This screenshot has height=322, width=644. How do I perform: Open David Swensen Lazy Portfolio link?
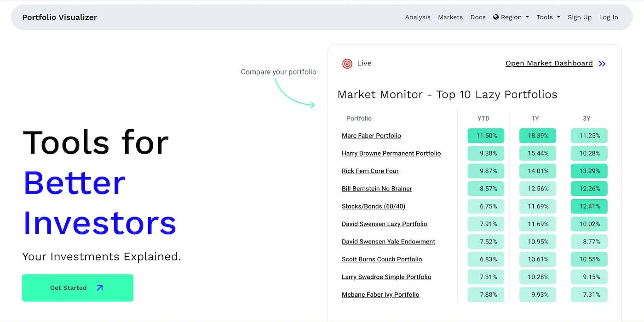[385, 224]
